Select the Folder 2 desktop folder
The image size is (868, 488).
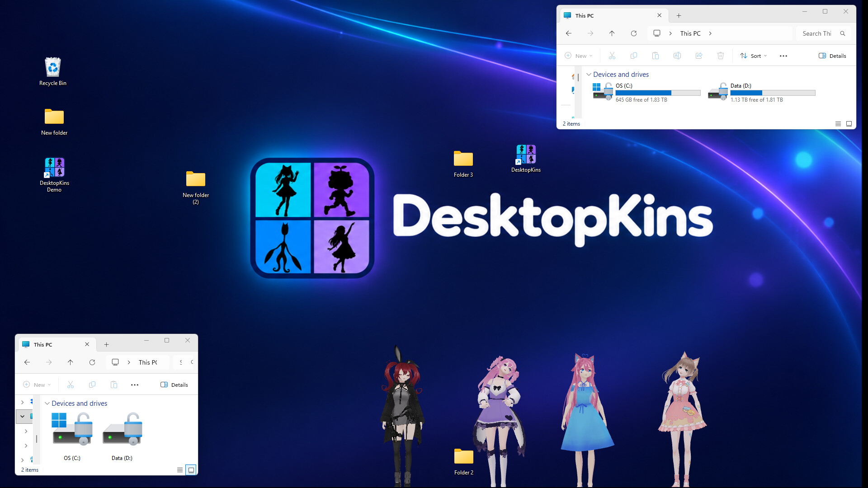pyautogui.click(x=464, y=462)
